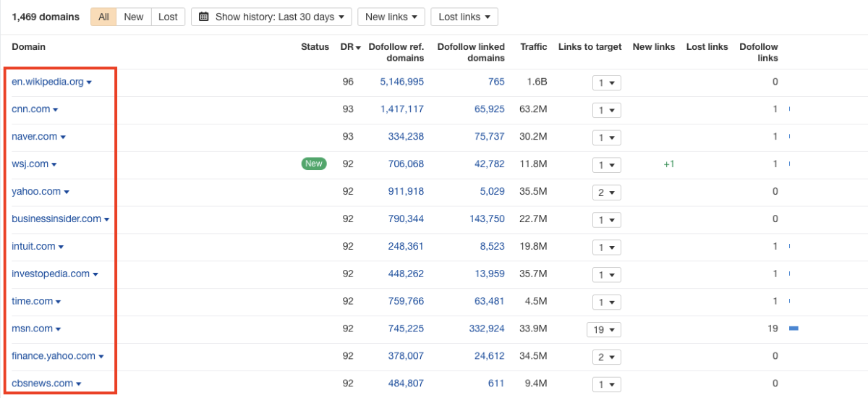Expand links to target dropdown for naver.com

tap(606, 137)
